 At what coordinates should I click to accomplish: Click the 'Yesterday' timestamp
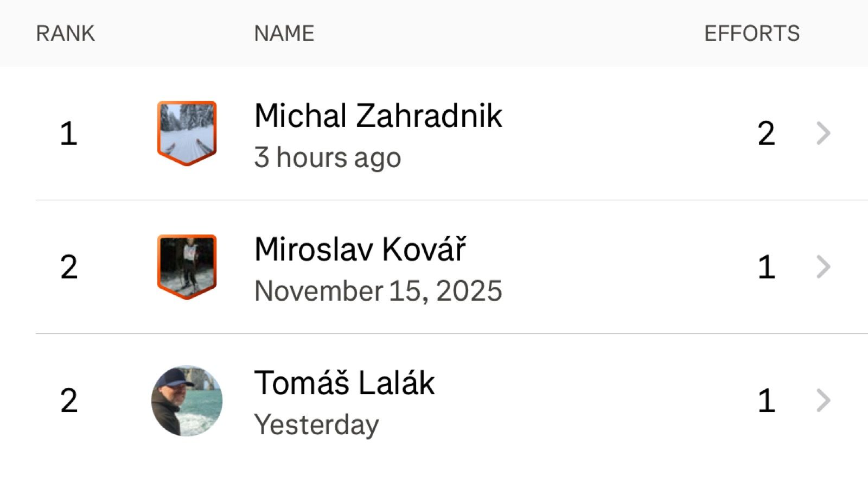click(x=316, y=425)
